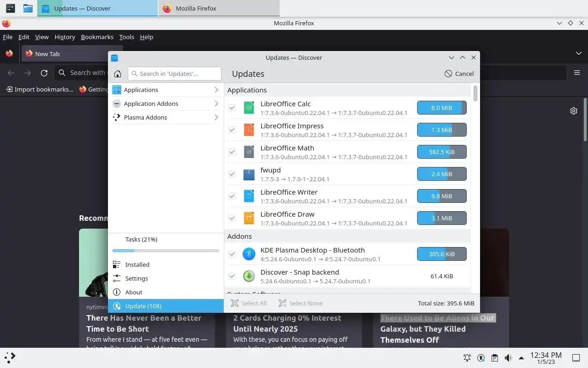The height and width of the screenshot is (368, 588).
Task: Click the Application Addons category icon
Action: pos(117,103)
